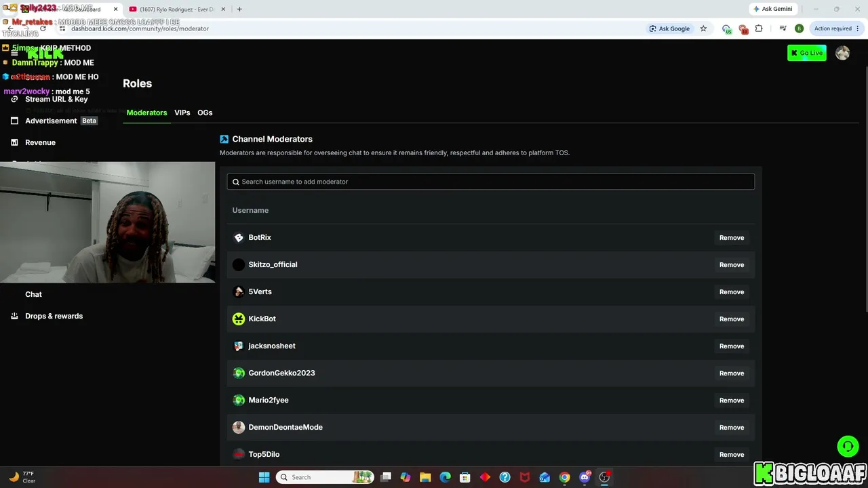Remove GordonGekko2023 as moderator

pos(732,373)
